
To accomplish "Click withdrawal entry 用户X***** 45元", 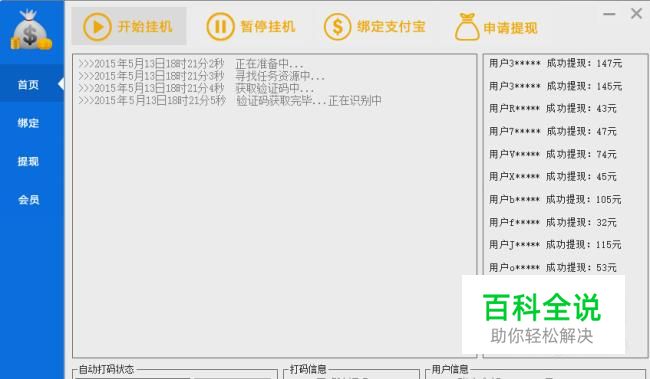I will 553,177.
